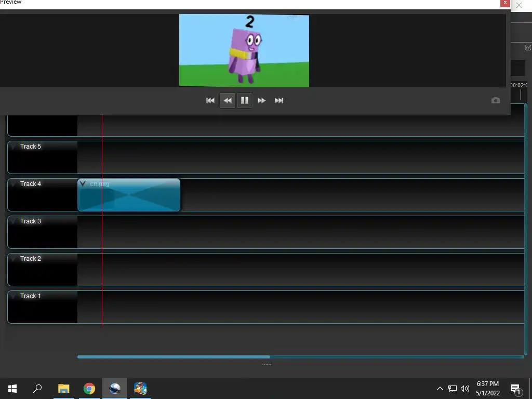Close the Preview window with red X

[x=505, y=3]
